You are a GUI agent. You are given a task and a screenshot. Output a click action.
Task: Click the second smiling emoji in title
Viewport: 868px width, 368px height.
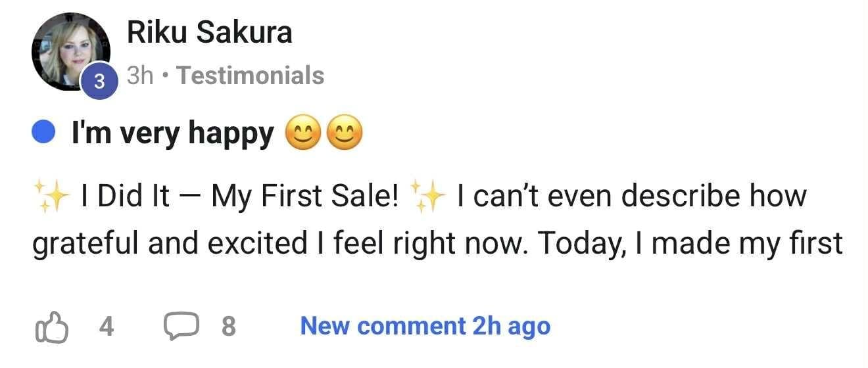pos(344,135)
